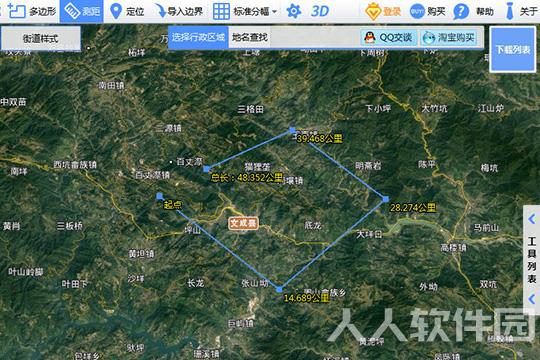Click the 二源镇 place label

pos(168,128)
